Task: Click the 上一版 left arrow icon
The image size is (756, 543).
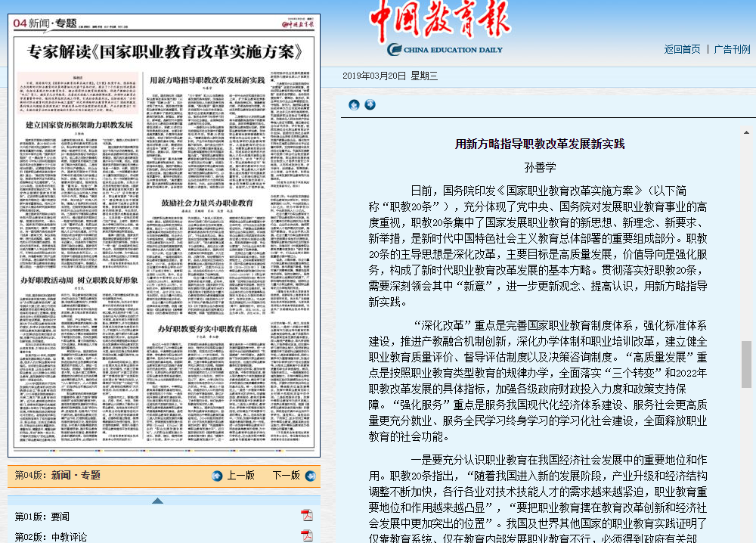Action: click(217, 476)
